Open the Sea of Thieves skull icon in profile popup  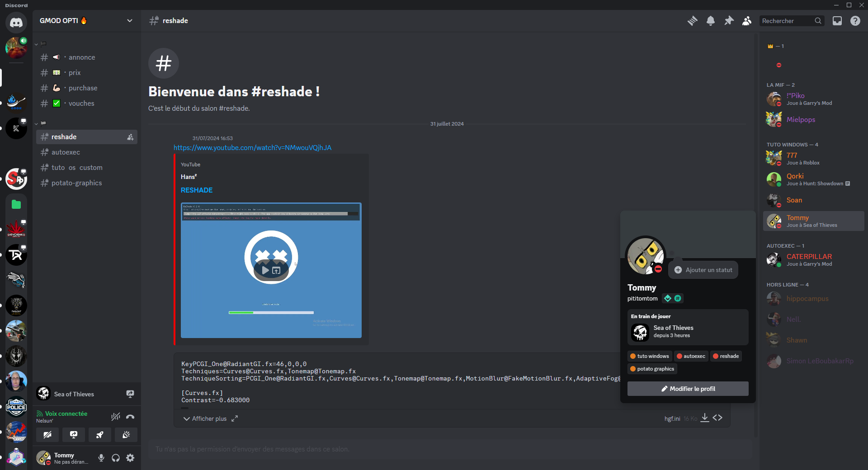pyautogui.click(x=640, y=332)
